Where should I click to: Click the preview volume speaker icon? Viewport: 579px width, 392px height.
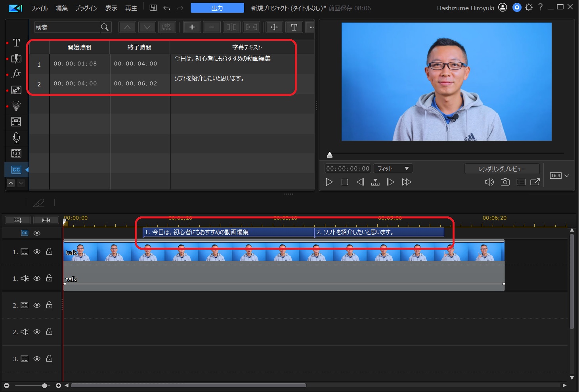click(x=489, y=182)
